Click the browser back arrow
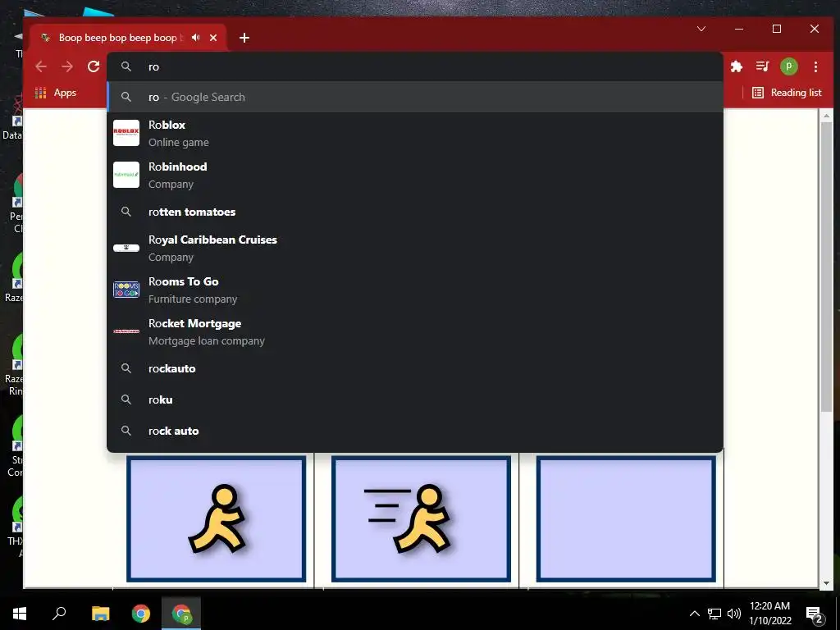The height and width of the screenshot is (630, 840). [41, 66]
